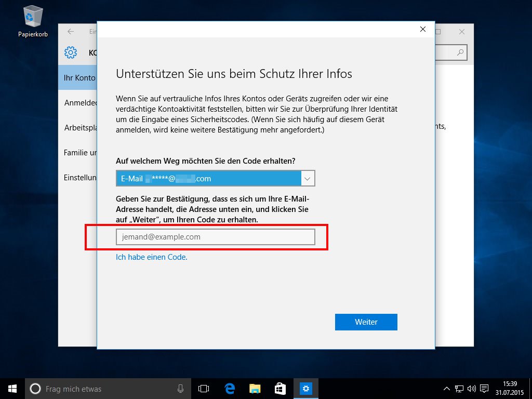532x399 pixels.
Task: Select the Settings gear icon on taskbar
Action: 305,388
